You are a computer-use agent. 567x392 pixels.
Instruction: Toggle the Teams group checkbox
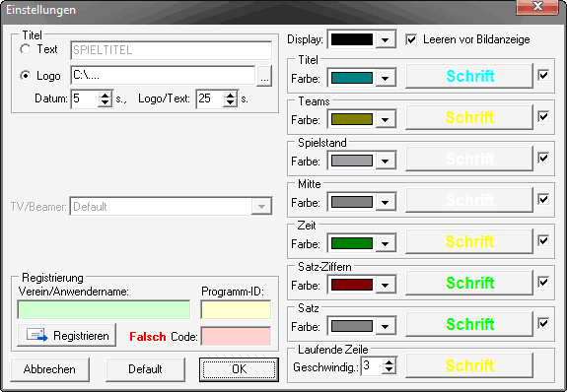pyautogui.click(x=543, y=116)
